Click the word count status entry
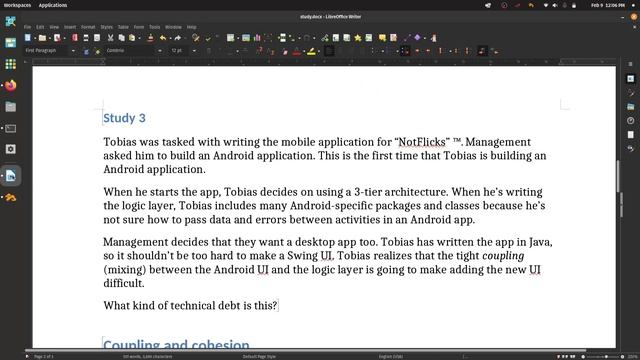Image resolution: width=640 pixels, height=360 pixels. click(147, 357)
